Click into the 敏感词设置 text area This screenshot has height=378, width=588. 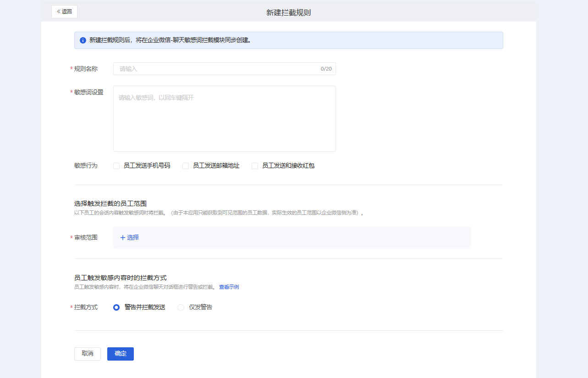(224, 119)
